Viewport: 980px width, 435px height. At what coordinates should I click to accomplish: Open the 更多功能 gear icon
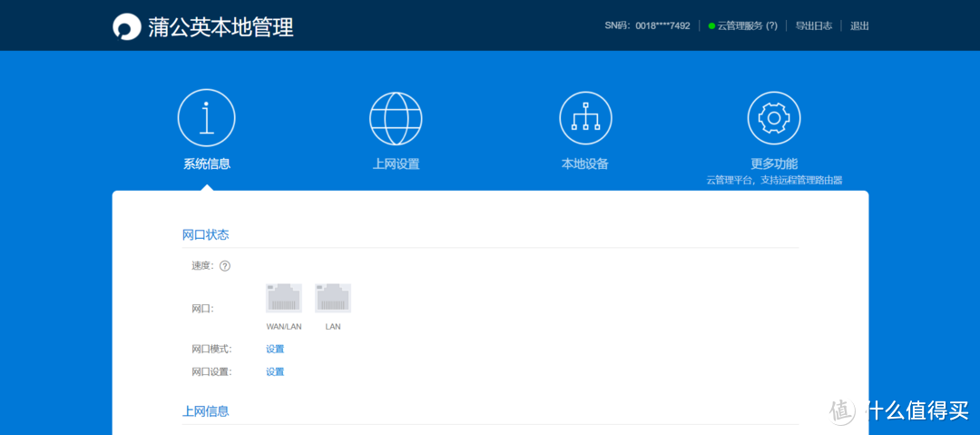tap(774, 118)
